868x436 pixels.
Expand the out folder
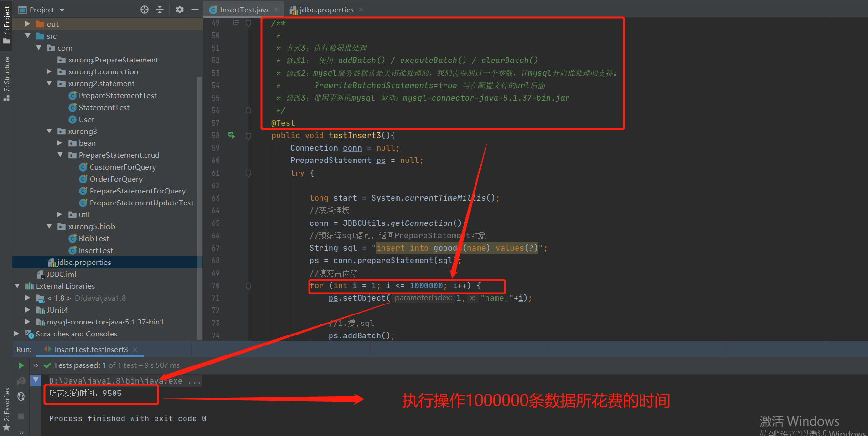(28, 24)
